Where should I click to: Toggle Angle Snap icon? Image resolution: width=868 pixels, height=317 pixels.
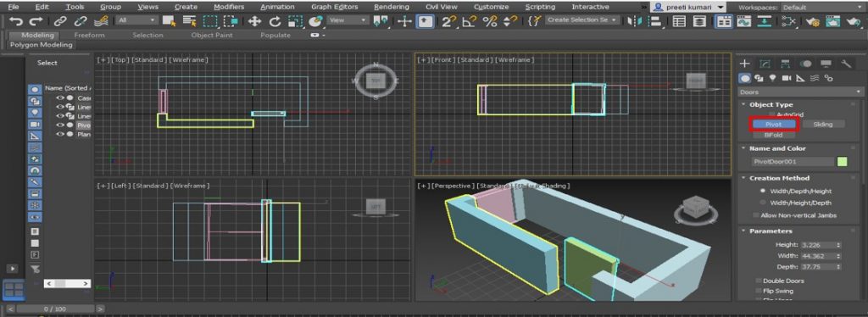pyautogui.click(x=470, y=21)
